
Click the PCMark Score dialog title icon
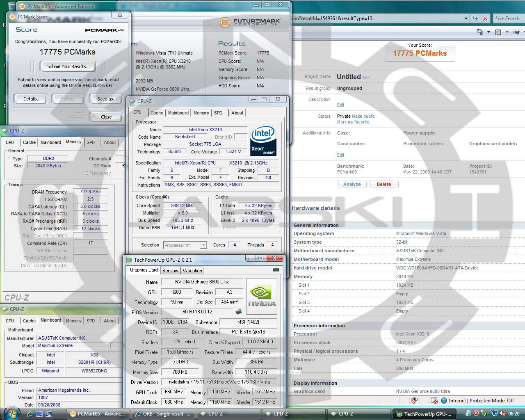point(12,16)
